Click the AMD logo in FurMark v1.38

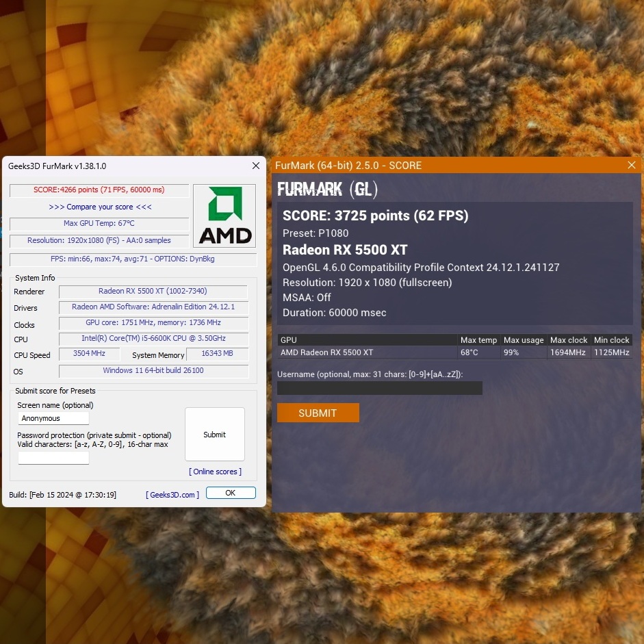pos(224,216)
